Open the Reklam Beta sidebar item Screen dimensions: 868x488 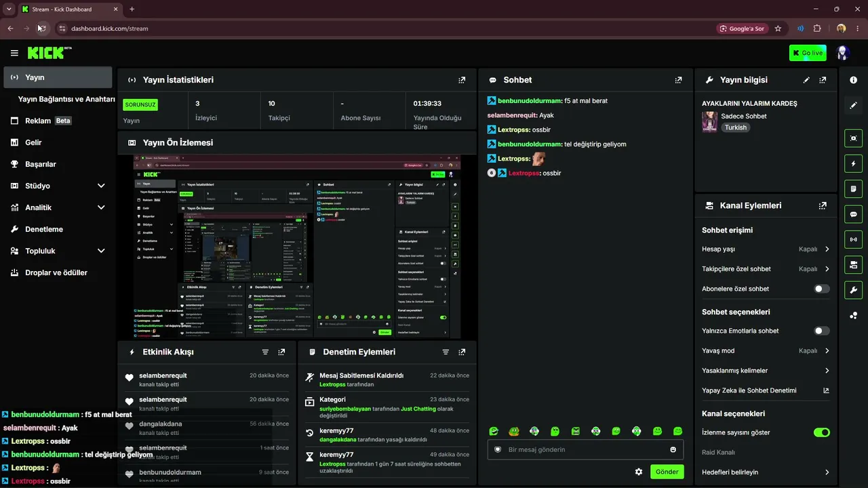tap(58, 121)
